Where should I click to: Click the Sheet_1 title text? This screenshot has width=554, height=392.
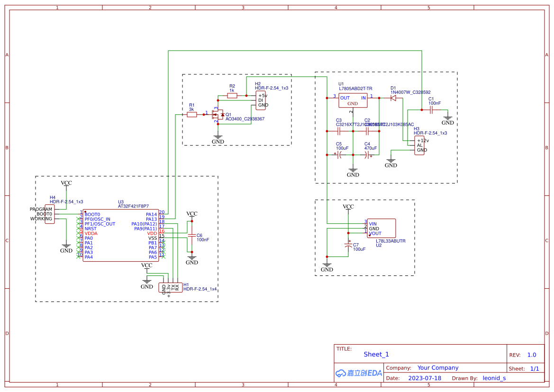(376, 354)
